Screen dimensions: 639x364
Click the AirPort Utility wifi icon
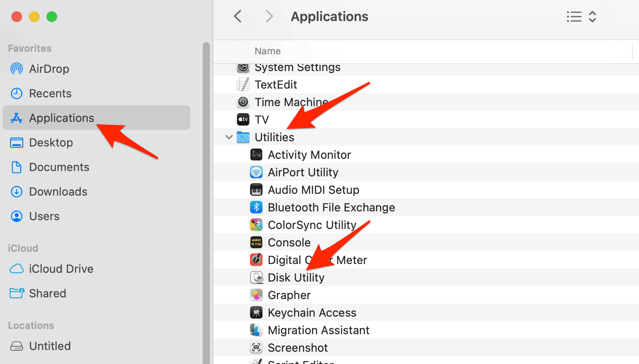(256, 172)
